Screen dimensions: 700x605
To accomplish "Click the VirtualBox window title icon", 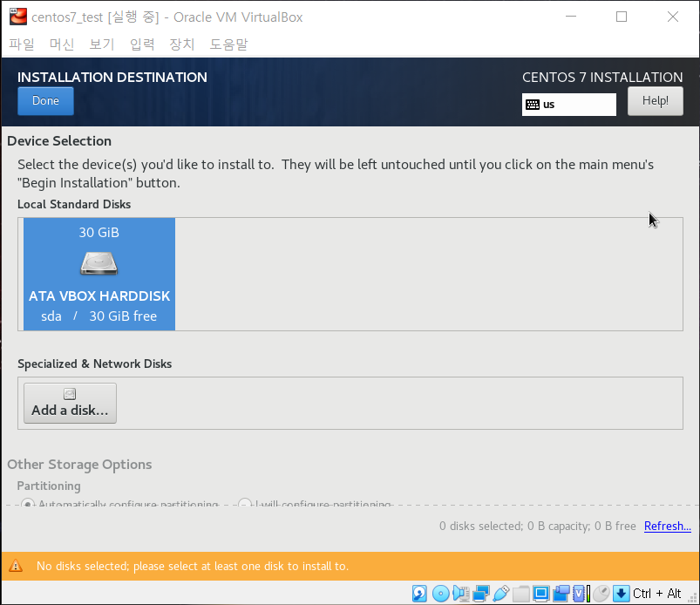I will (18, 17).
